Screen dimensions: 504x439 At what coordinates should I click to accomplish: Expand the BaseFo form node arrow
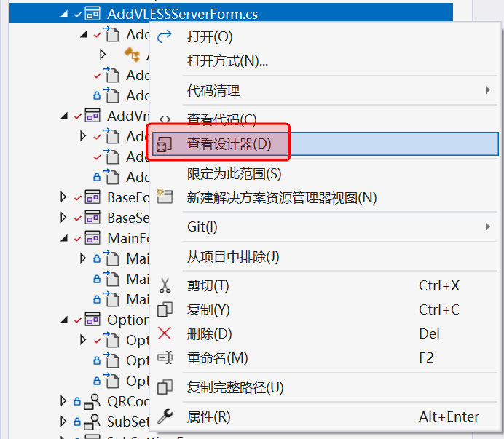(63, 197)
